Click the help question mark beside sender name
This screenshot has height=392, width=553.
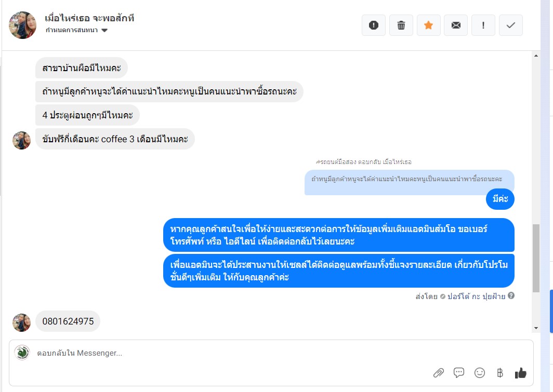[x=511, y=296]
